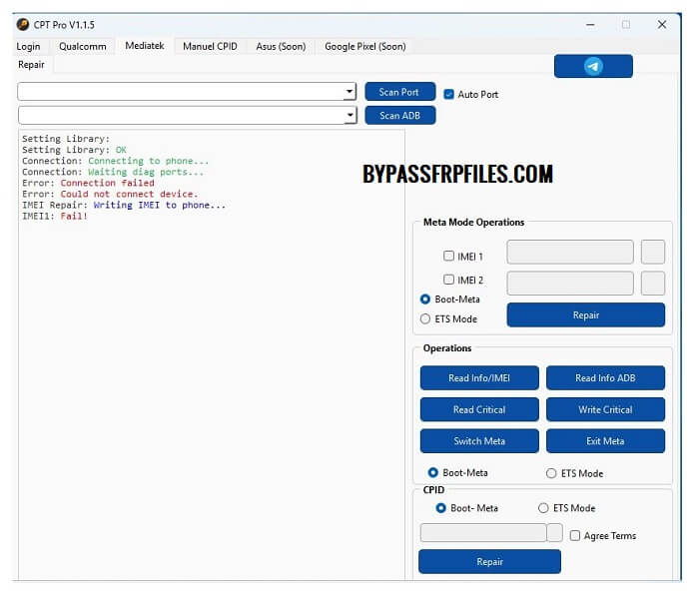The image size is (700, 599).
Task: Enable the IMEI 2 checkbox
Action: (448, 280)
